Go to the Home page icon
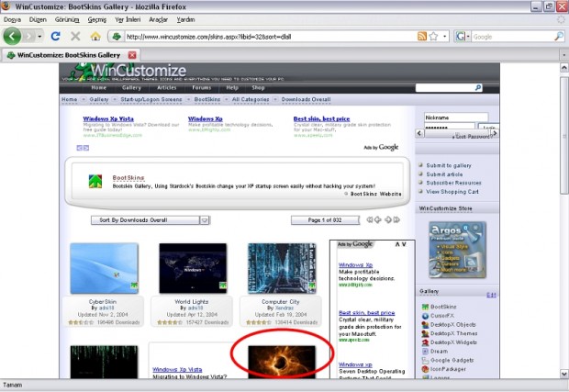Screen dimensions: 569x392 [95, 36]
